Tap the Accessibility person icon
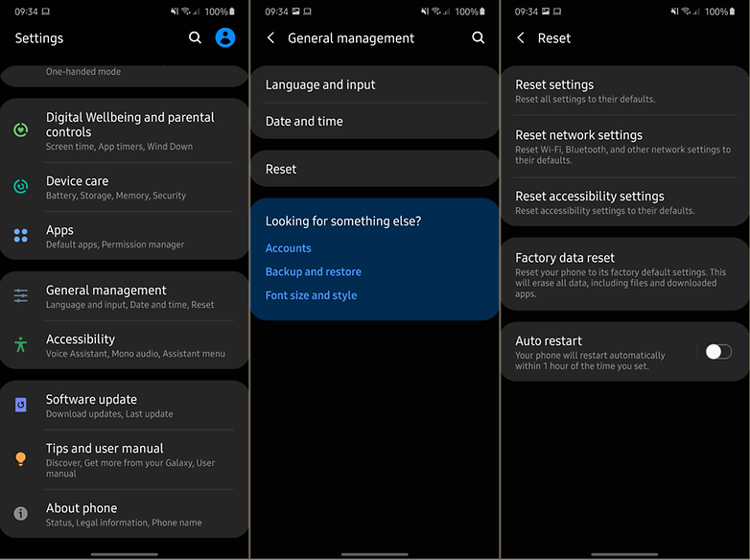The height and width of the screenshot is (560, 750). [21, 345]
